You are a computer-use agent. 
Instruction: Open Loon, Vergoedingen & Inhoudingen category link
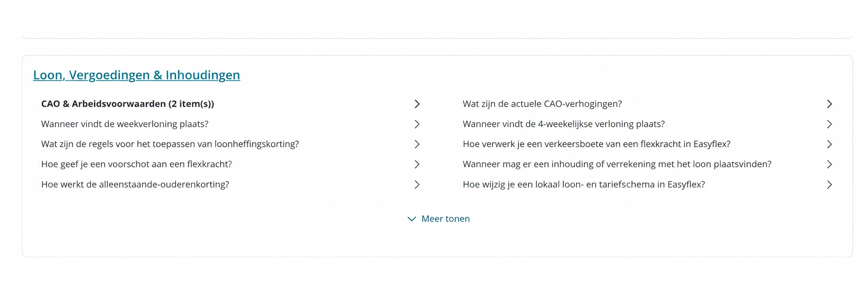click(136, 75)
